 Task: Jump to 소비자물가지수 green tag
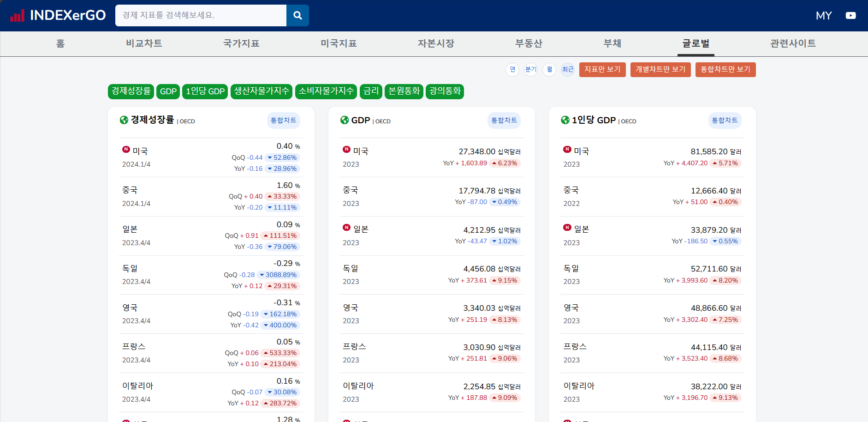326,91
